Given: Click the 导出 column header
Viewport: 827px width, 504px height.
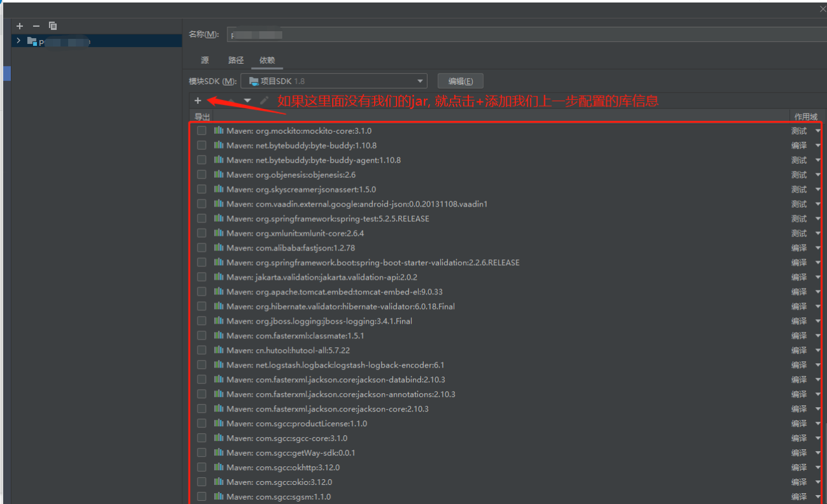Looking at the screenshot, I should click(202, 117).
